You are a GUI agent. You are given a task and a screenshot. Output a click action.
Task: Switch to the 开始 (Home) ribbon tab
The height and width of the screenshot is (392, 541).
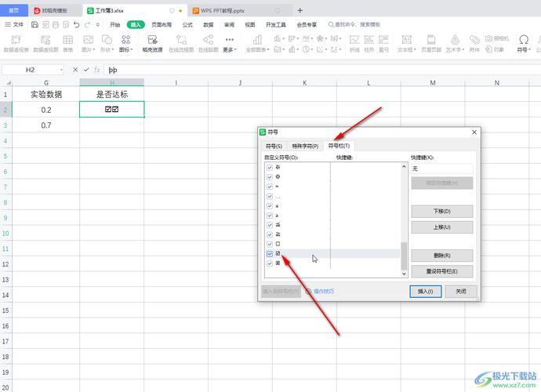[115, 24]
